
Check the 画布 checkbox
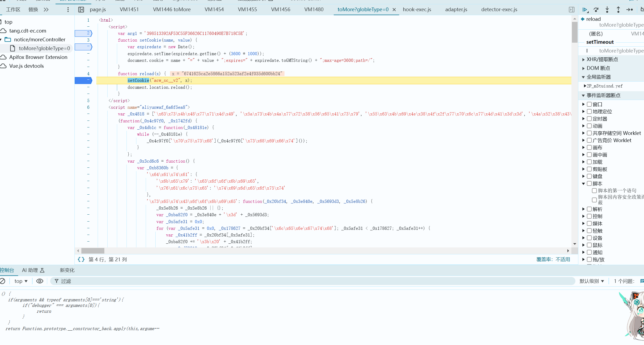(589, 147)
